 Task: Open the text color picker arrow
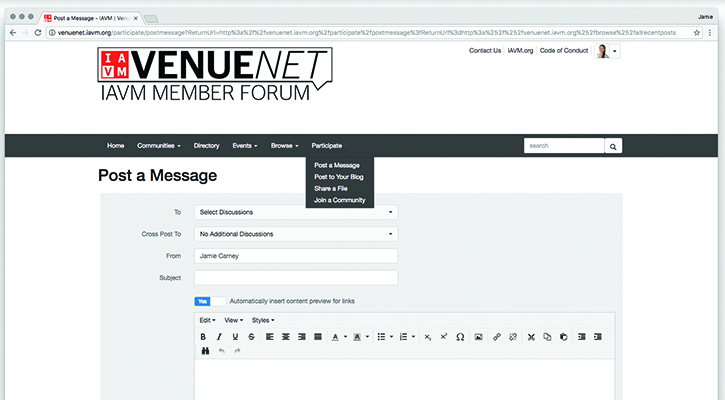tap(345, 337)
